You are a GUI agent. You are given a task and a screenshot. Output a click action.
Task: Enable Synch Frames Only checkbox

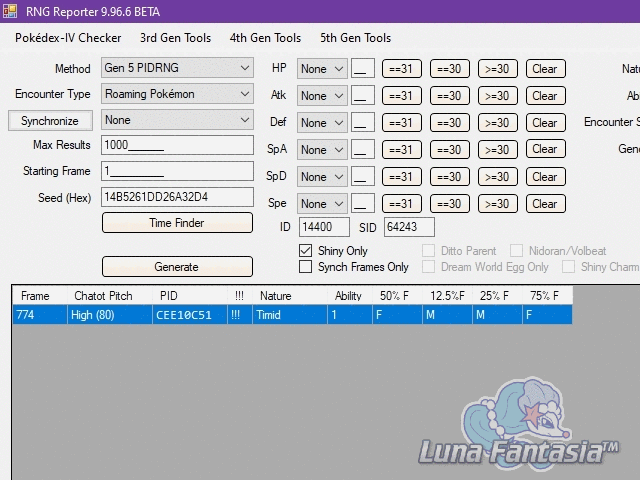tap(305, 267)
